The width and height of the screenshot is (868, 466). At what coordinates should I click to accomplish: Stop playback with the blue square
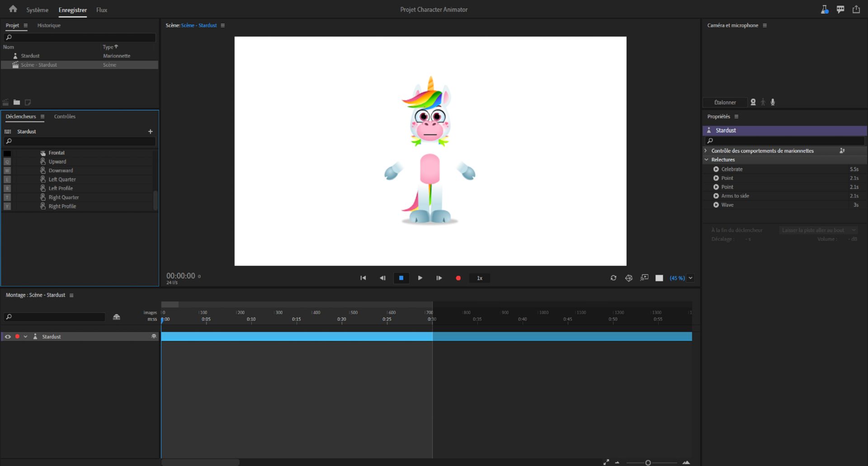pyautogui.click(x=401, y=278)
